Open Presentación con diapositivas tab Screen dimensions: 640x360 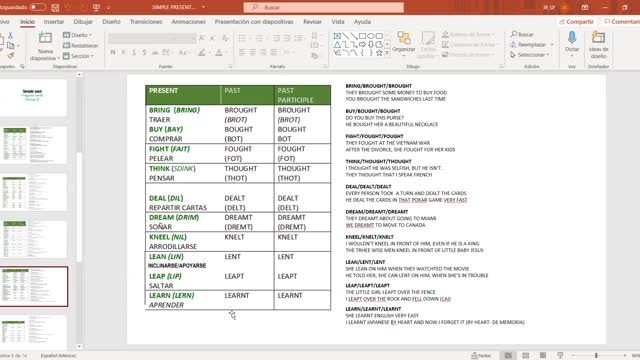254,22
